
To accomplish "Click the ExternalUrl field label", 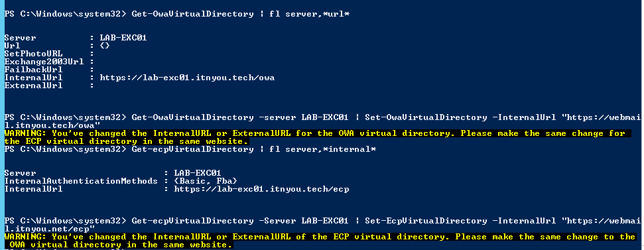I will pyautogui.click(x=33, y=86).
